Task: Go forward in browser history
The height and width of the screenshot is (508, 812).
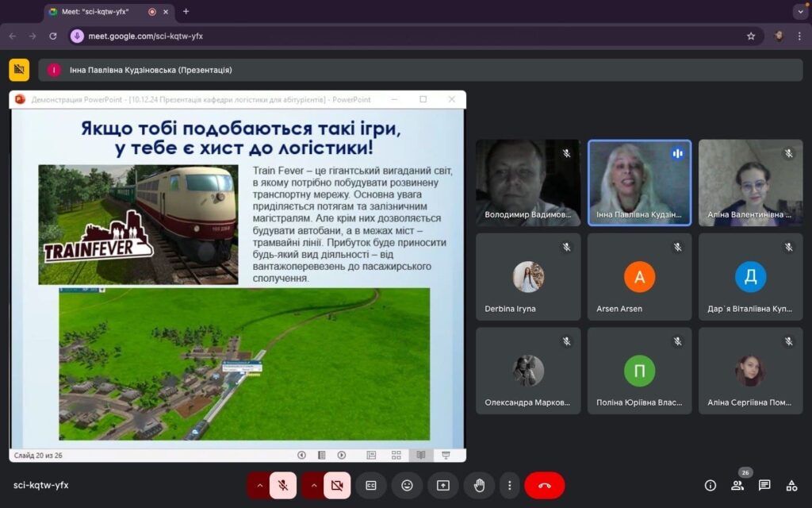Action: coord(33,37)
